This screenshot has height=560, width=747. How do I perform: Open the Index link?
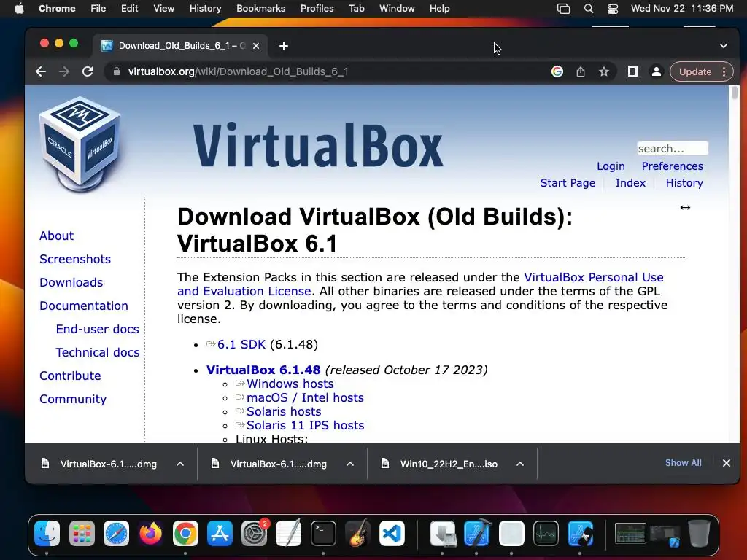pos(630,183)
